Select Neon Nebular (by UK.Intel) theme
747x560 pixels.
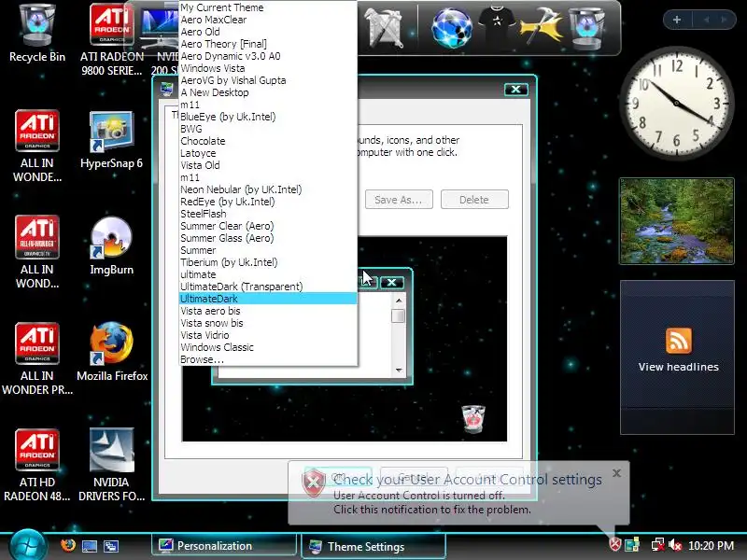(268, 189)
